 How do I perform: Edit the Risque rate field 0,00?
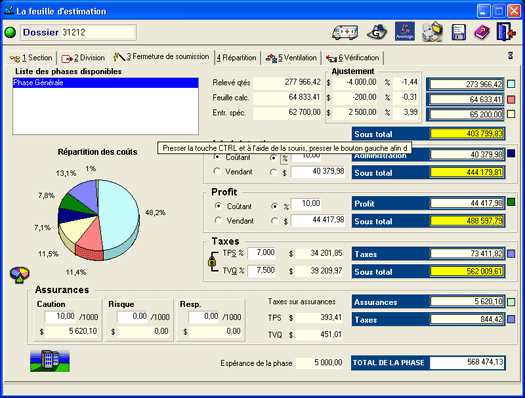coord(132,317)
